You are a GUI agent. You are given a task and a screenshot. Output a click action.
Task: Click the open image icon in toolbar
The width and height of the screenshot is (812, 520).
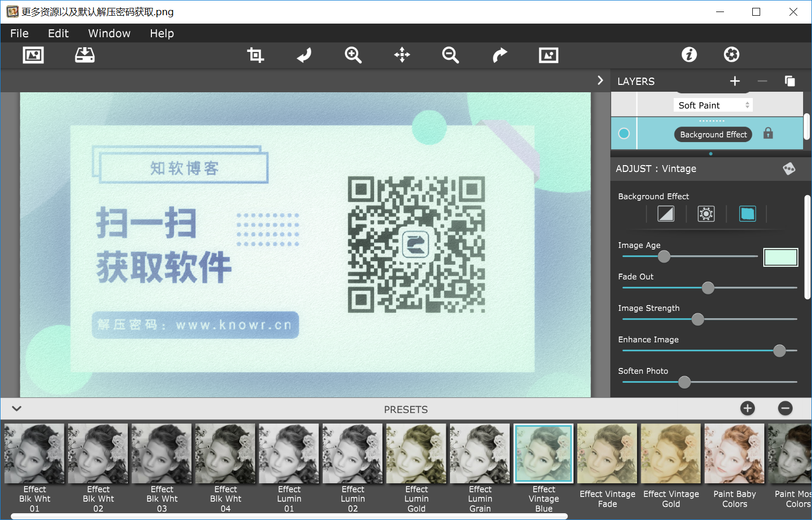(x=33, y=55)
